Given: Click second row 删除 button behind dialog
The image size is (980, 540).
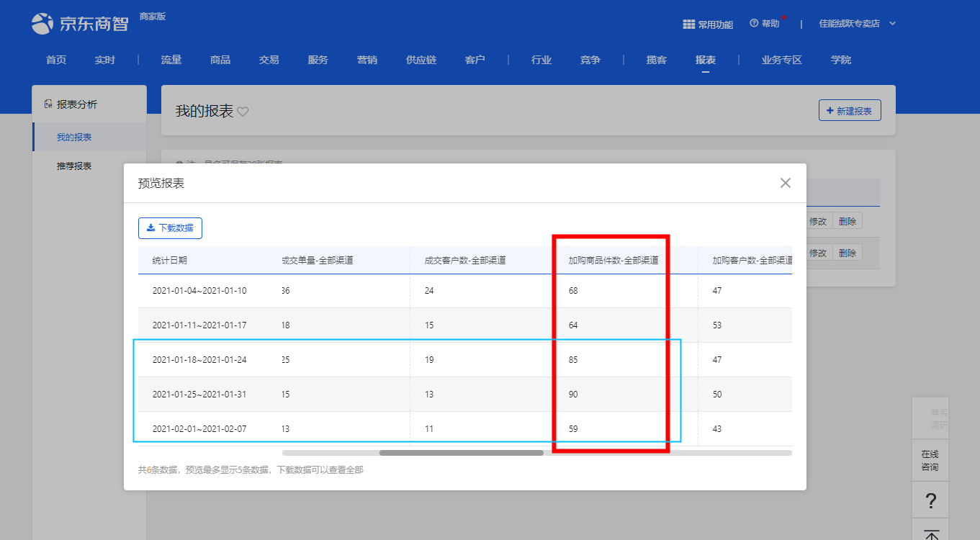Looking at the screenshot, I should pyautogui.click(x=848, y=253).
